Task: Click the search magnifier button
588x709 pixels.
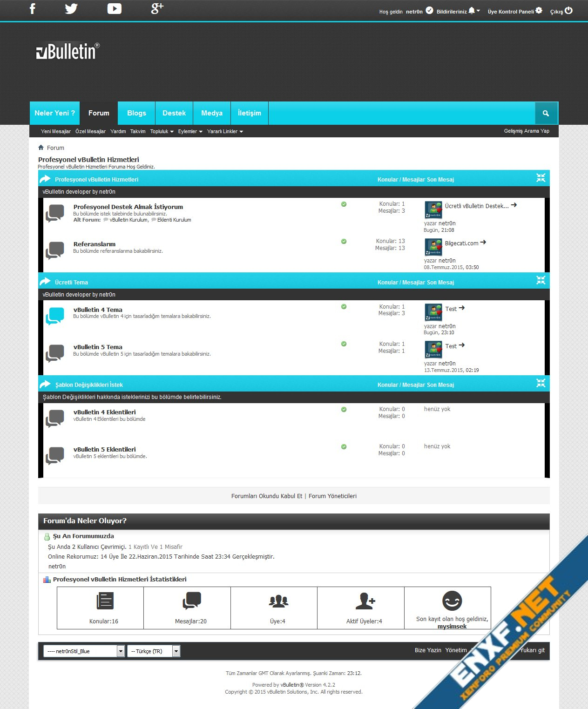Action: click(x=546, y=113)
